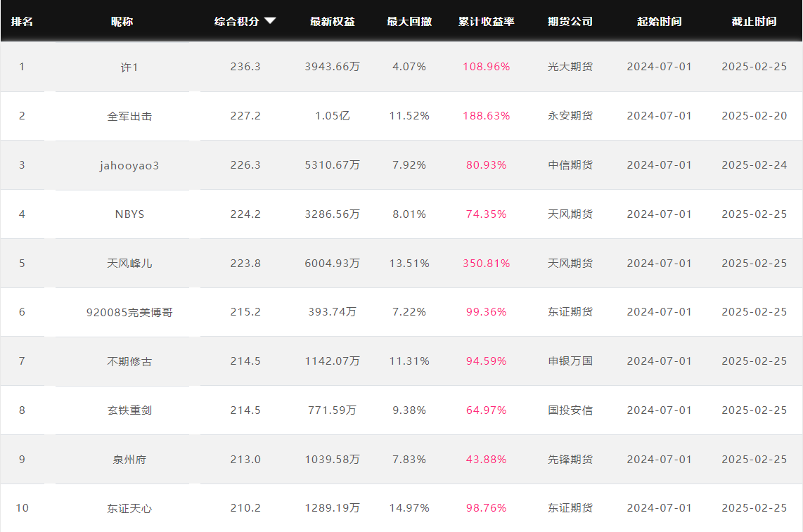The image size is (803, 532).
Task: Click the 累计收益率 column header
Action: (486, 22)
